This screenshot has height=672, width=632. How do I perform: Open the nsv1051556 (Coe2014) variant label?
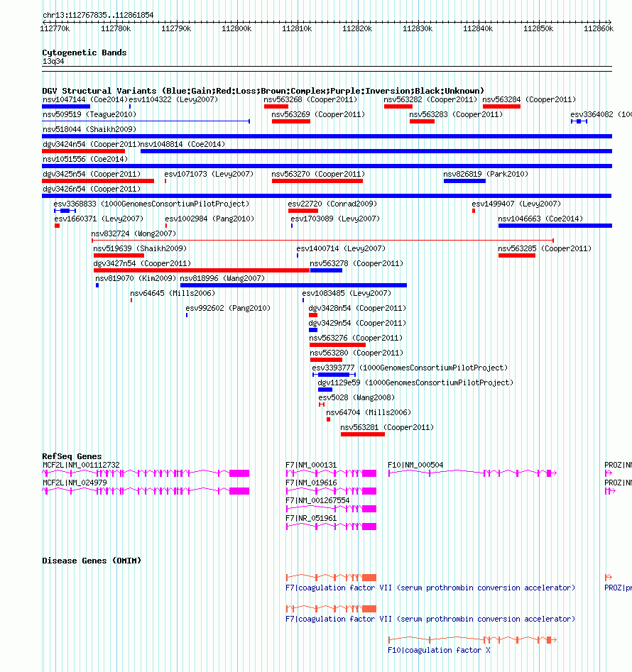[85, 159]
